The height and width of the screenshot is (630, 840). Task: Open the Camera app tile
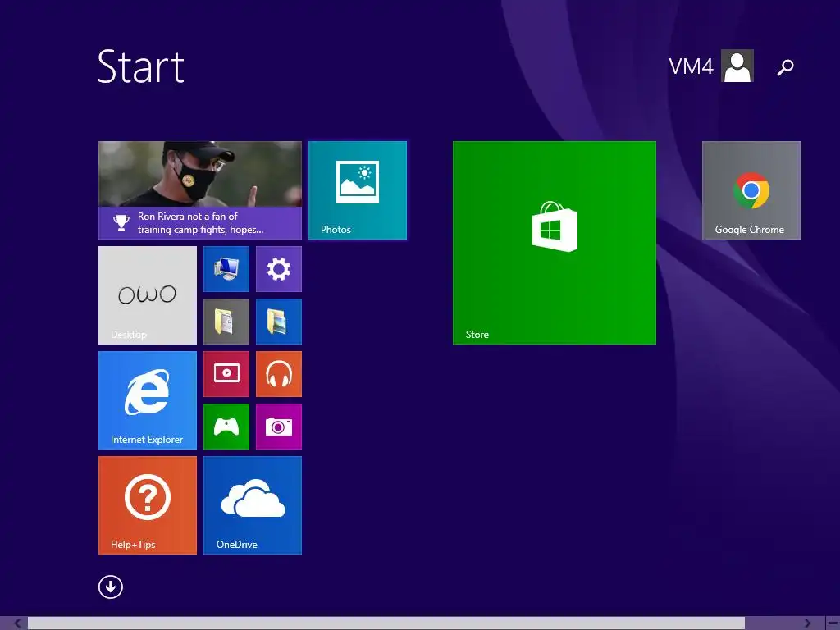[x=279, y=427]
